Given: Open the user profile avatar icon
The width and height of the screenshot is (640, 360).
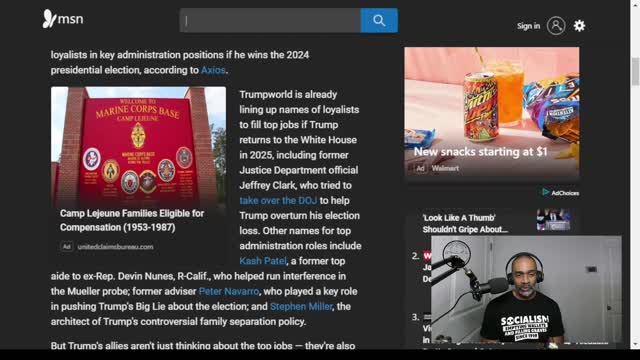Looking at the screenshot, I should click(x=556, y=26).
